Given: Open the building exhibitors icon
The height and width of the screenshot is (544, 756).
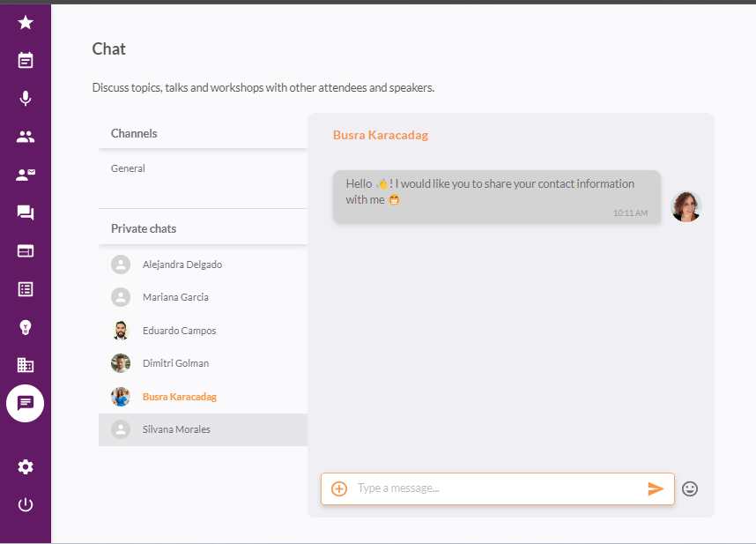Looking at the screenshot, I should click(x=26, y=365).
